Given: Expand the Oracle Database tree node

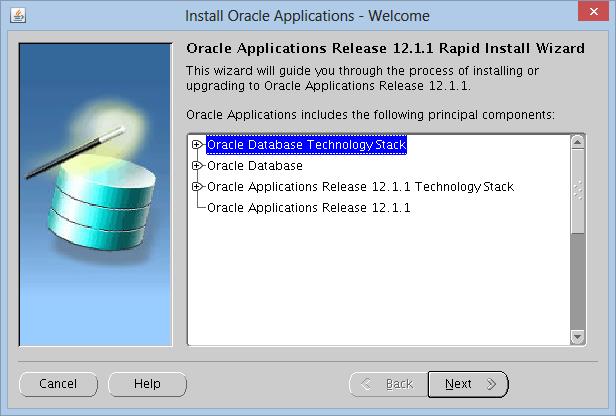Looking at the screenshot, I should coord(196,165).
